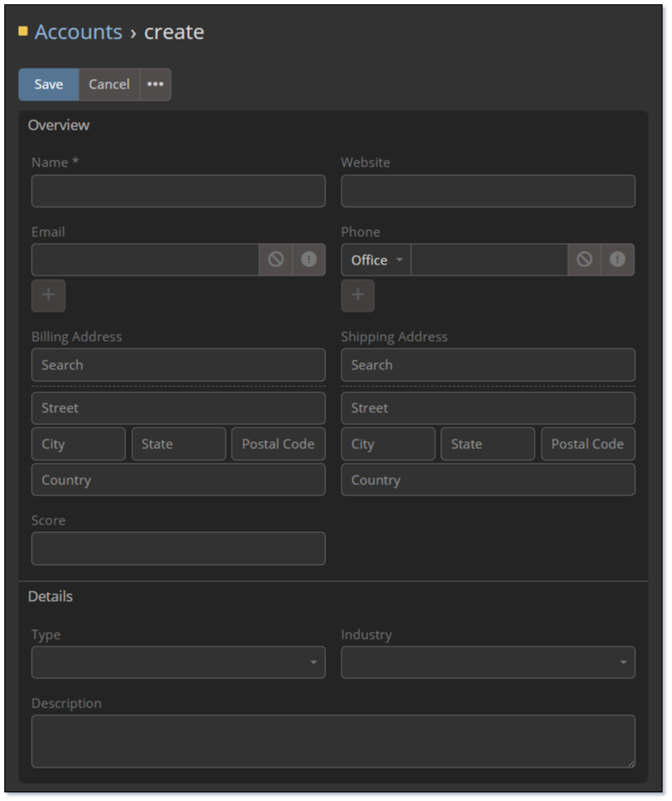Click the Overview panel heading
This screenshot has width=672, height=801.
tap(58, 125)
